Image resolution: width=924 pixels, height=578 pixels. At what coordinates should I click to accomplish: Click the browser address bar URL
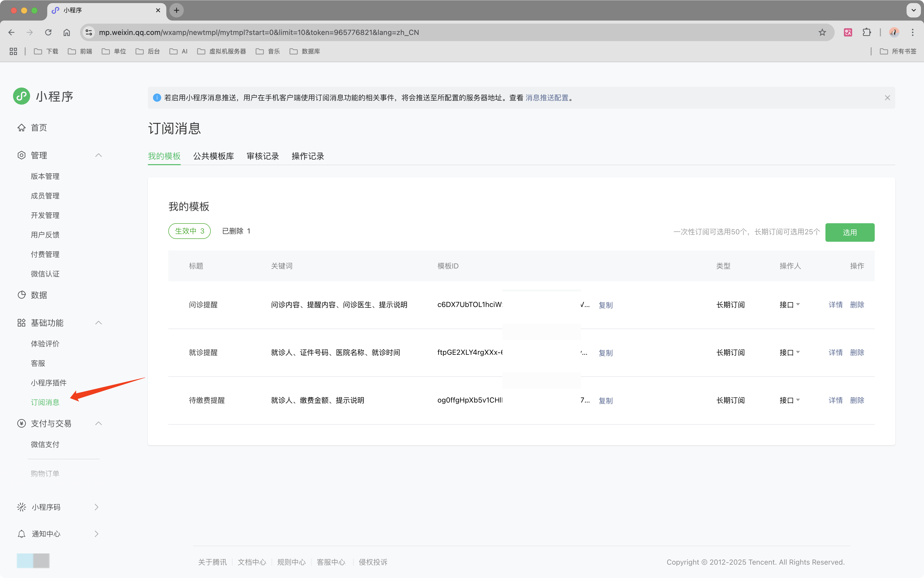point(259,32)
